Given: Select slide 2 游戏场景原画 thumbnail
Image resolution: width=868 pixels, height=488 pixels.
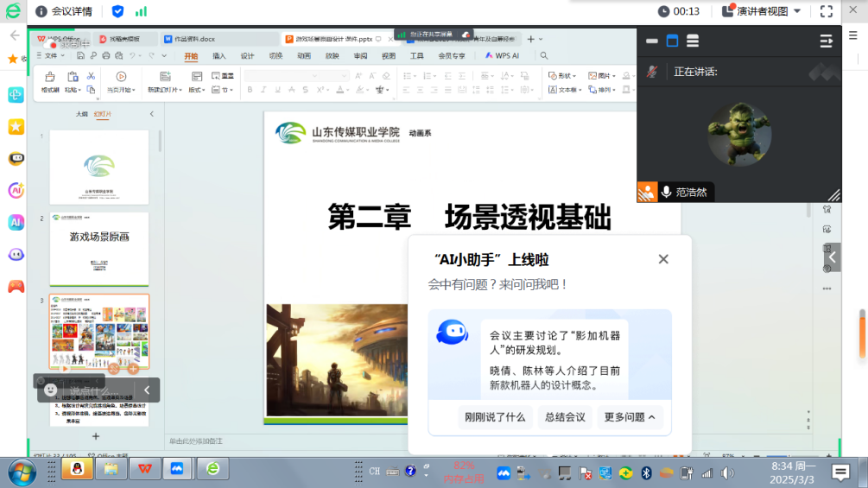Looking at the screenshot, I should (99, 249).
